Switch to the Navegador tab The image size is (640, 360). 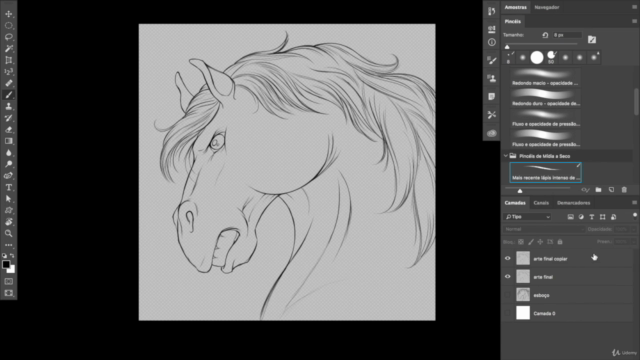pyautogui.click(x=547, y=7)
